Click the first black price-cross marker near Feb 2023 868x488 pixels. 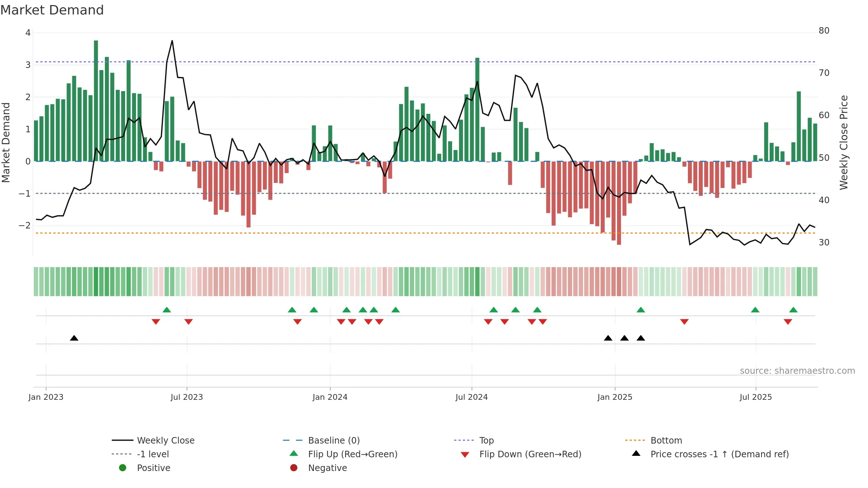tap(74, 338)
